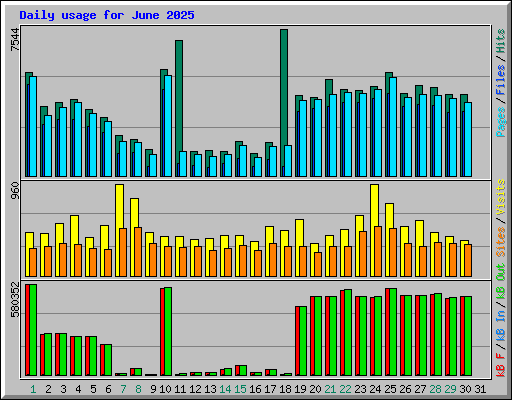Screen dimensions: 512x400
Task: Select the cyan pages bar for day 10
Action: pyautogui.click(x=168, y=126)
